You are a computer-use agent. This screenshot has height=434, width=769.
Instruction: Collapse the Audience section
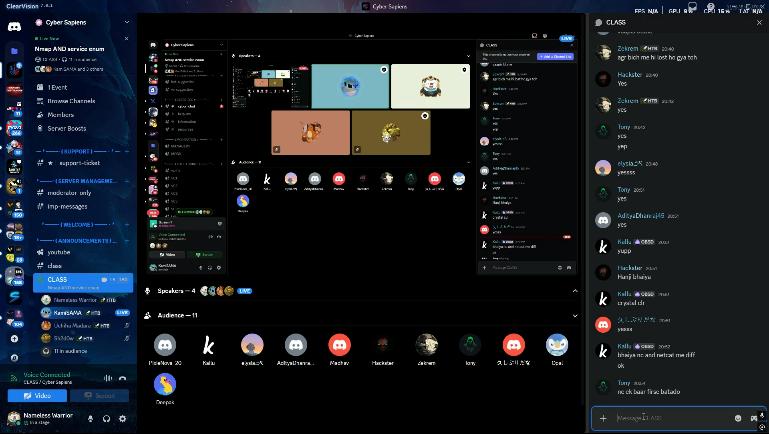(574, 315)
